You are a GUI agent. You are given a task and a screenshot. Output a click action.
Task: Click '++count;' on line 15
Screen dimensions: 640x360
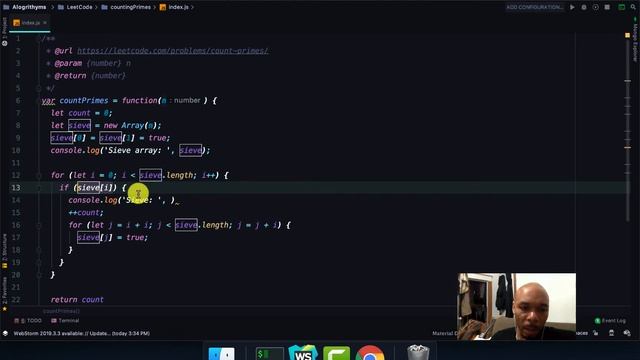coord(86,213)
